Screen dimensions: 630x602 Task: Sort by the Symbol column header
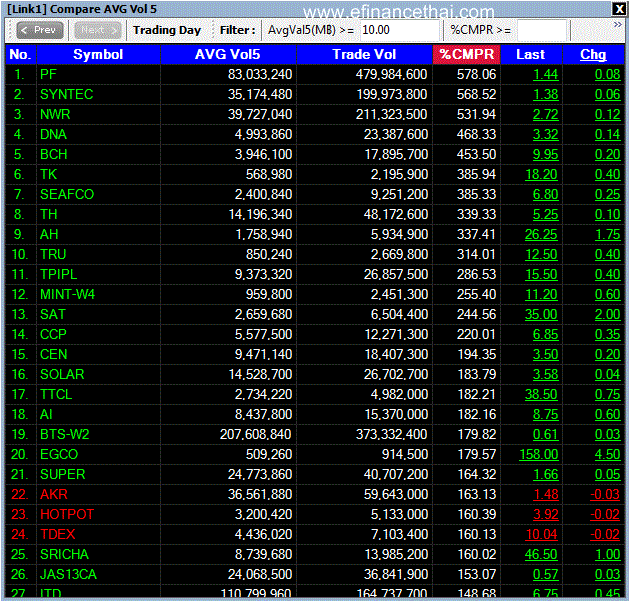[98, 54]
